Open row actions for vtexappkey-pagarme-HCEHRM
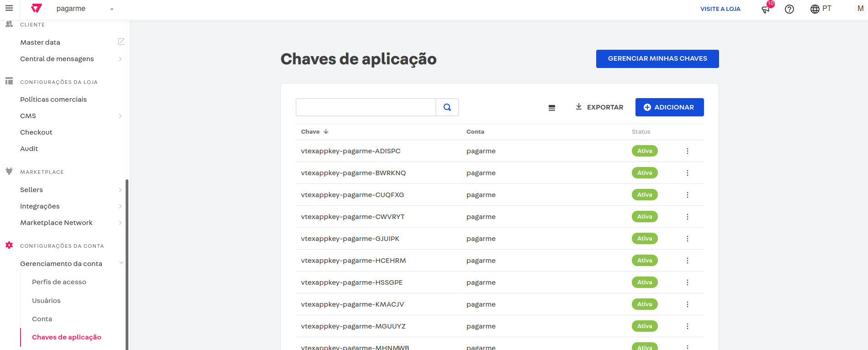This screenshot has width=868, height=350. click(x=688, y=261)
